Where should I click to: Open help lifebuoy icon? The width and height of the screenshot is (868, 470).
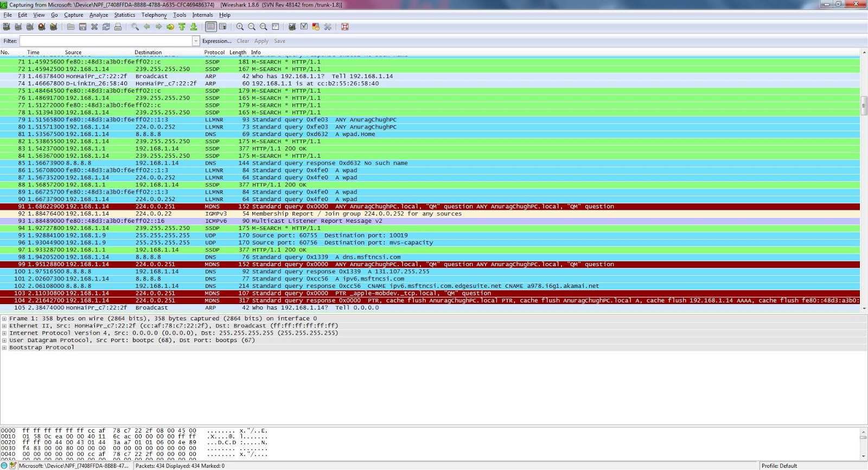click(x=344, y=27)
